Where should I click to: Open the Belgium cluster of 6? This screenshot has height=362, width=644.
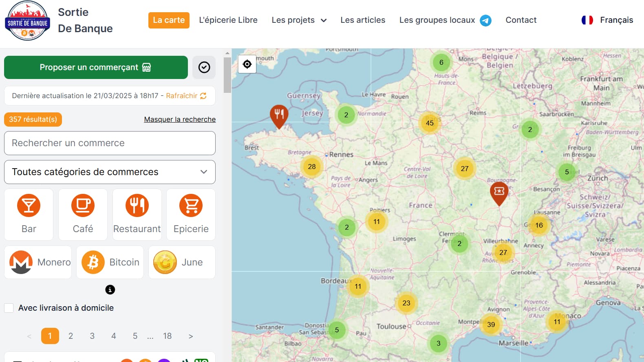441,62
